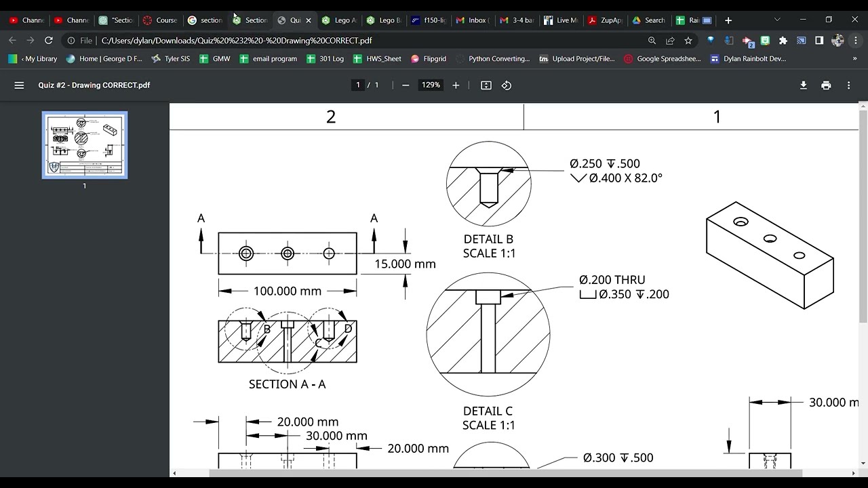Click the site info File icon
The image size is (868, 488).
pos(71,41)
